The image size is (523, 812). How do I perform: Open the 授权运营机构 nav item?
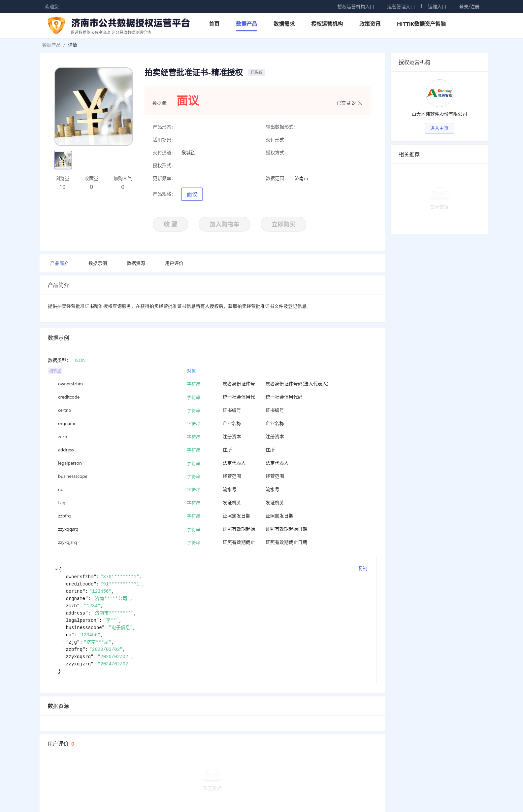(x=327, y=24)
